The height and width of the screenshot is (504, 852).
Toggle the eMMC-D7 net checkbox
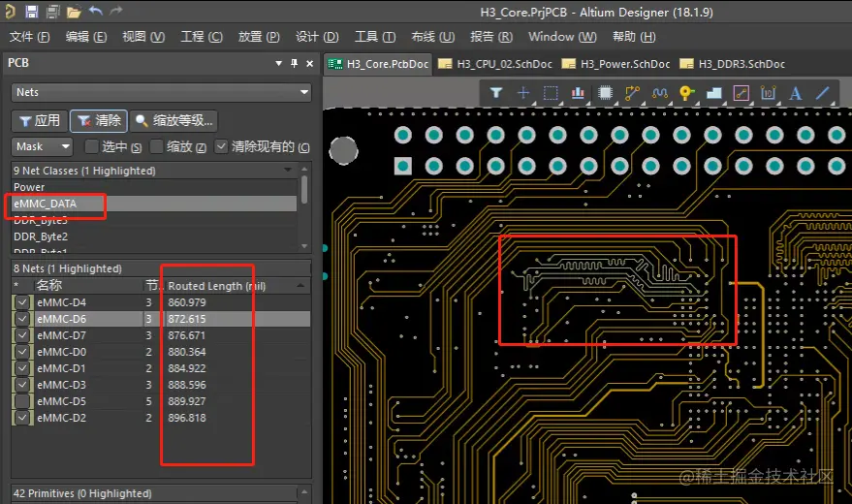(22, 335)
